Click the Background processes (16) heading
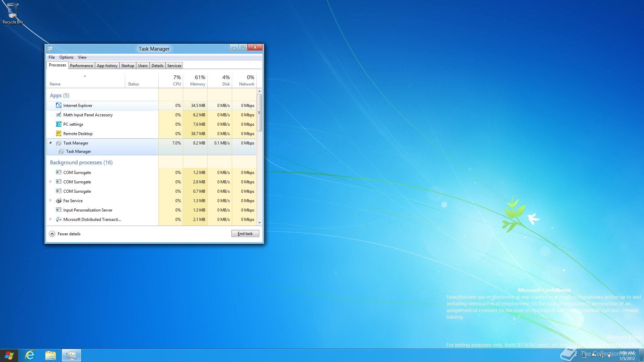The height and width of the screenshot is (362, 644). 81,163
